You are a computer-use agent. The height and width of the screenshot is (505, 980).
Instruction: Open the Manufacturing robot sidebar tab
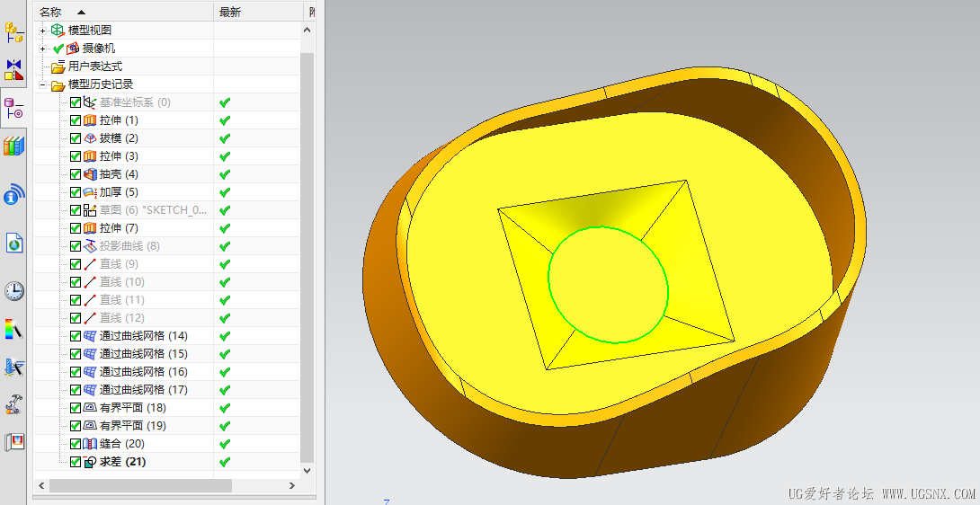(x=13, y=404)
